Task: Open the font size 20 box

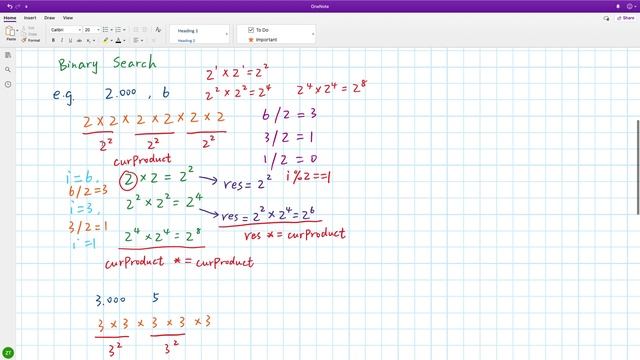Action: 91,30
